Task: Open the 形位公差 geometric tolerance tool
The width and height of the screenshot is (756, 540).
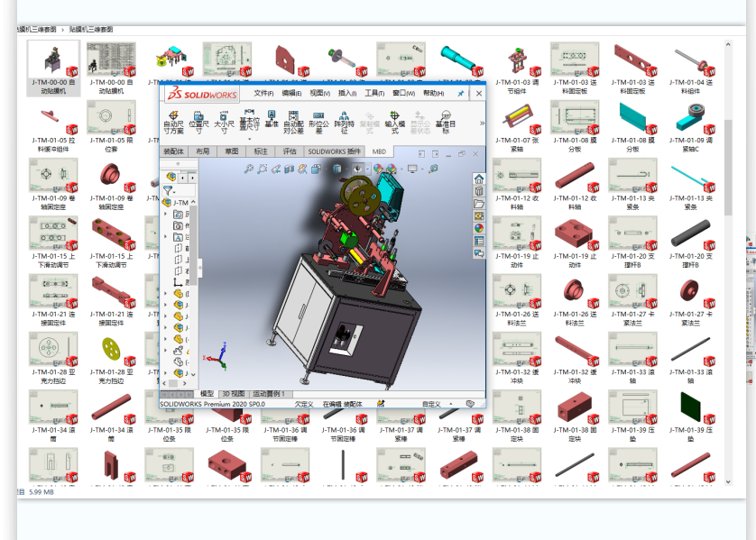Action: pyautogui.click(x=318, y=123)
